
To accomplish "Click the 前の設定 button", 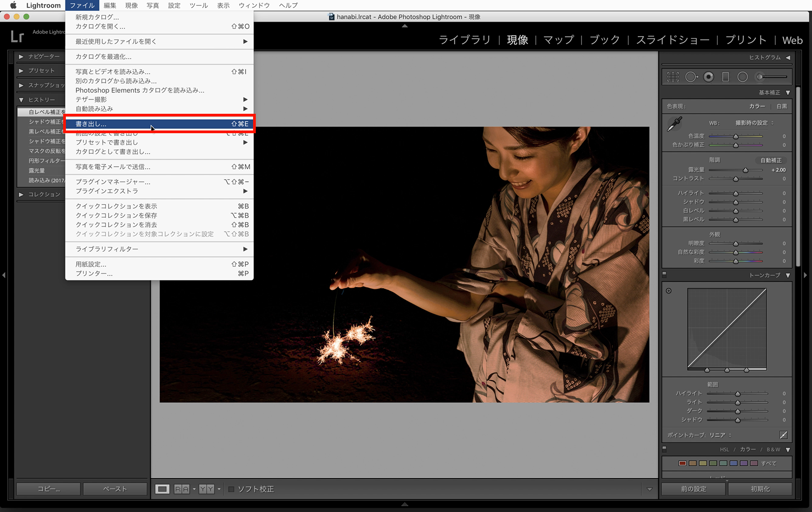I will [693, 489].
